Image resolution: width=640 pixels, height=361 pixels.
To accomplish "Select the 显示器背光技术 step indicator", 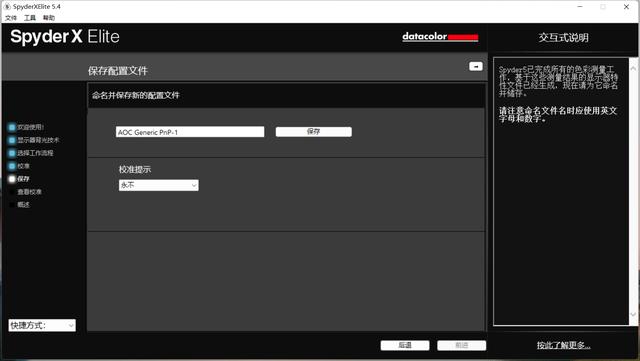I will point(12,140).
